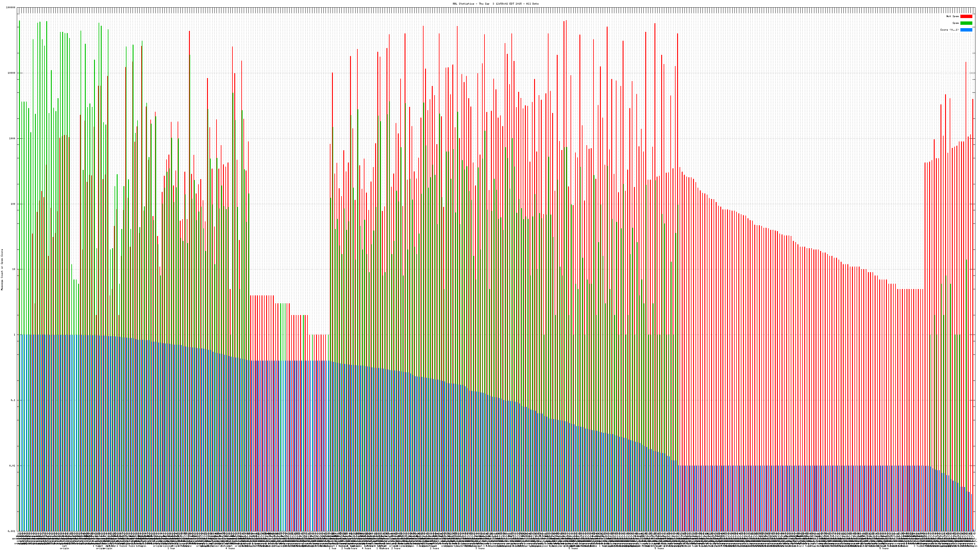
Task: Click the RBL Statistics chart title
Action: pos(495,4)
